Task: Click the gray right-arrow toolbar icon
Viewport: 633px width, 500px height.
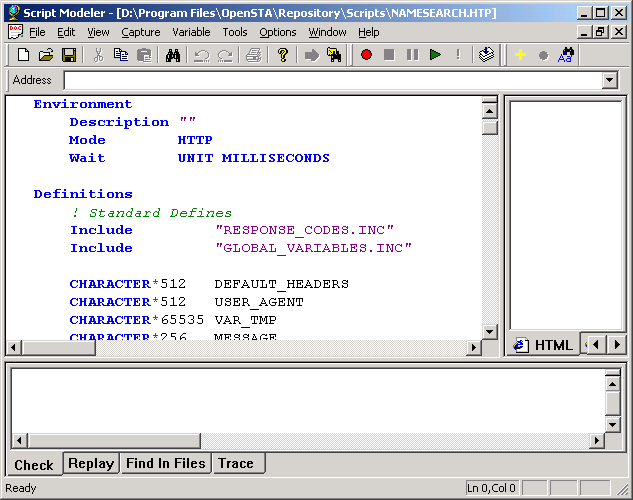Action: click(311, 55)
